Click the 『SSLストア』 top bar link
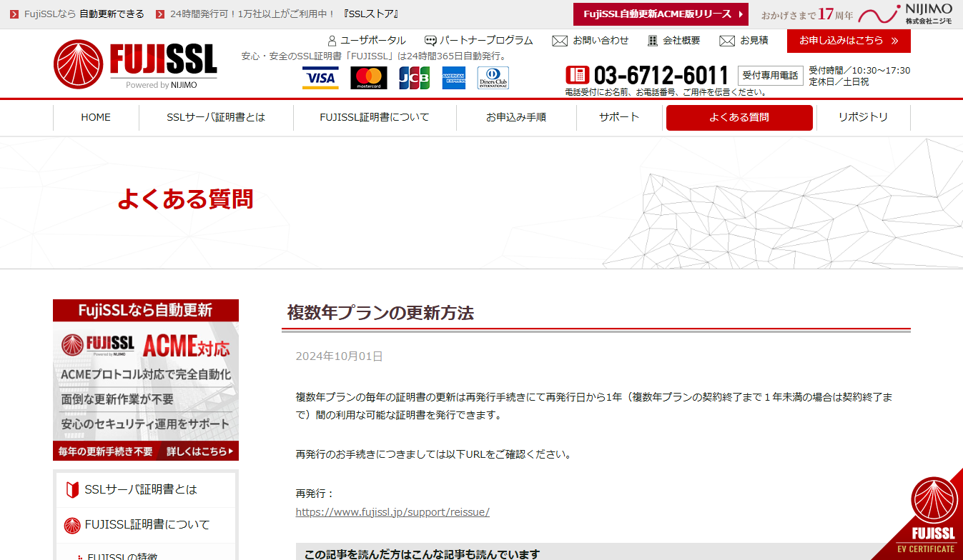The width and height of the screenshot is (963, 560). (x=370, y=14)
